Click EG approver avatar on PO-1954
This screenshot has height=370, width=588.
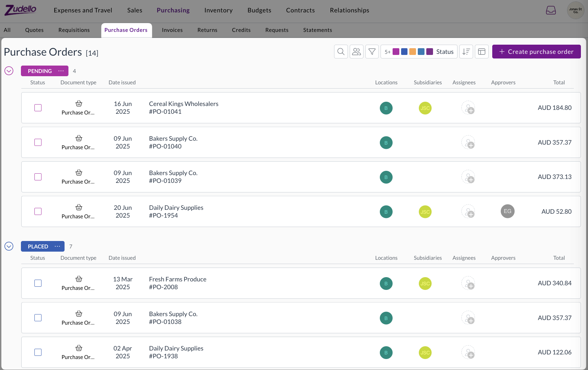[x=507, y=211]
